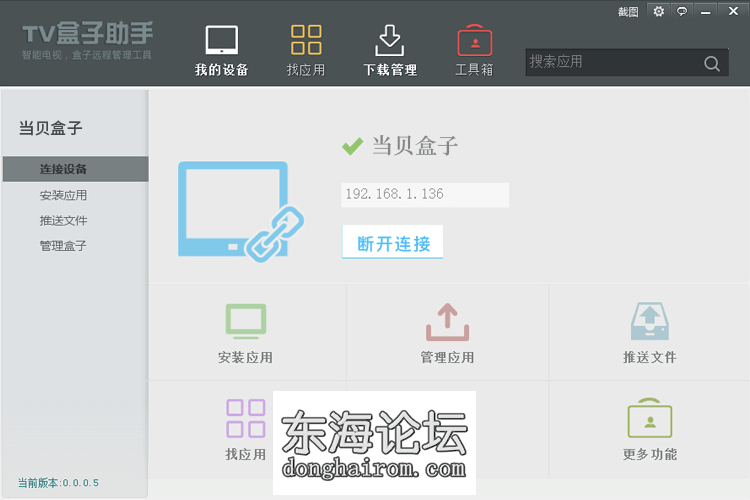Screen dimensions: 750x500
Task: Click the green checkmark connection status icon
Action: click(x=353, y=146)
